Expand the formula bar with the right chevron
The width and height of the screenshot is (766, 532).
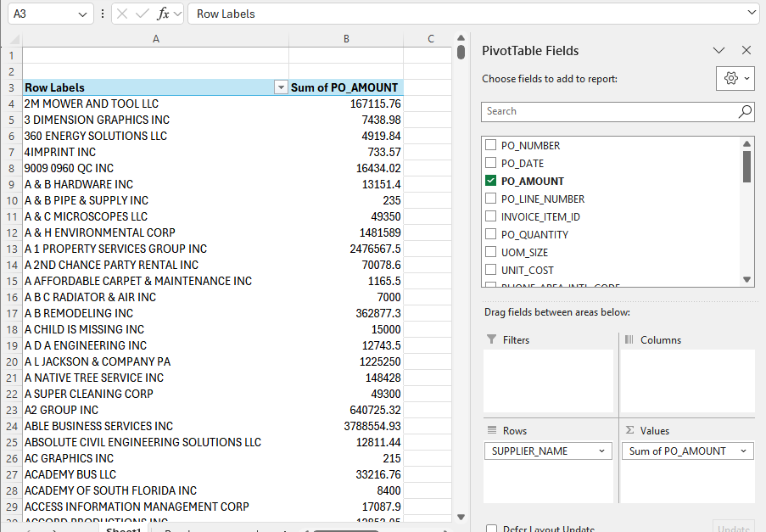click(752, 14)
